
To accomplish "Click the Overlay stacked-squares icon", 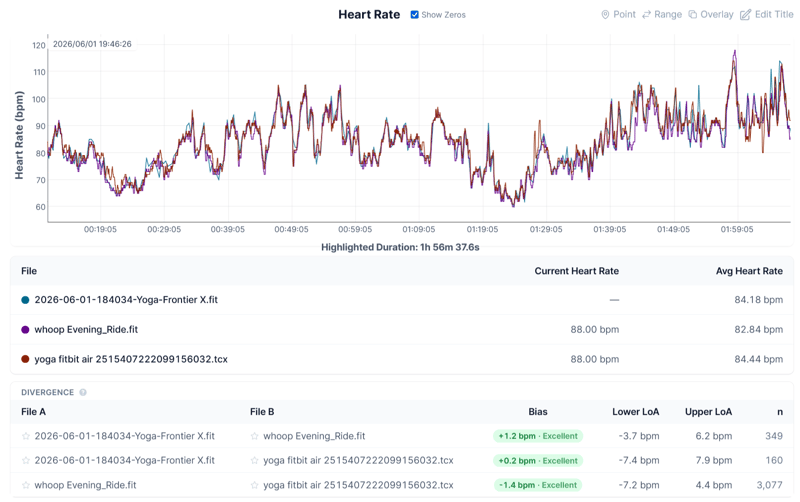I will click(692, 14).
